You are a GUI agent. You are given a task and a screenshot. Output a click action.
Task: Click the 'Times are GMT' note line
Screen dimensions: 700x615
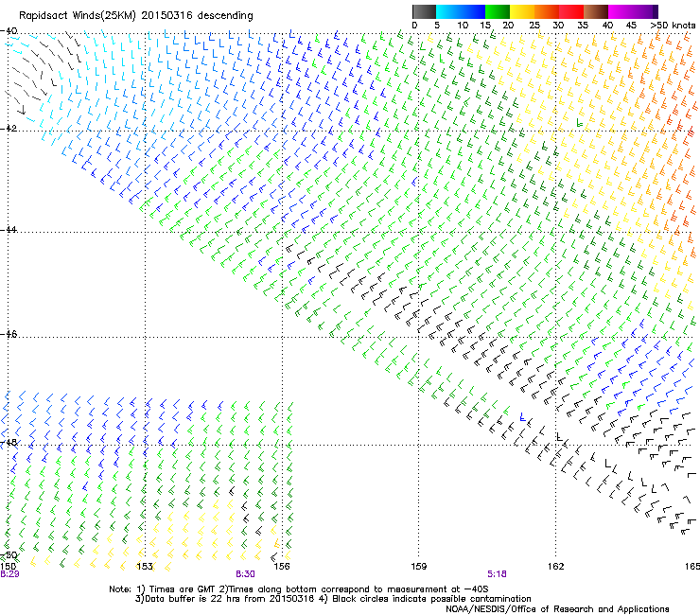tap(299, 589)
